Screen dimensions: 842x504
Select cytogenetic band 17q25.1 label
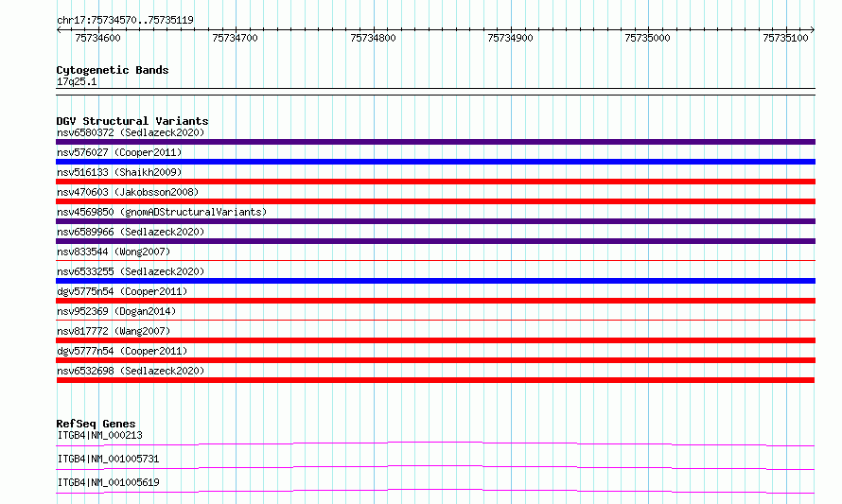[x=77, y=81]
